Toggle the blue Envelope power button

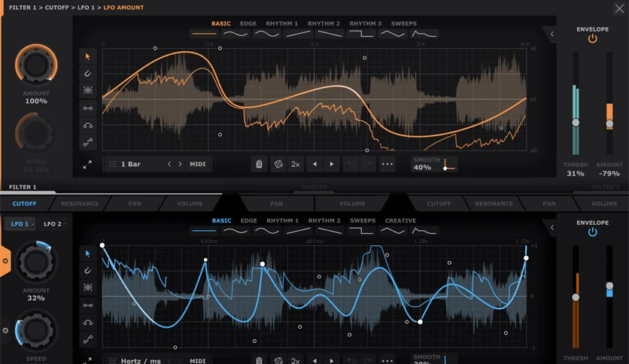coord(592,232)
